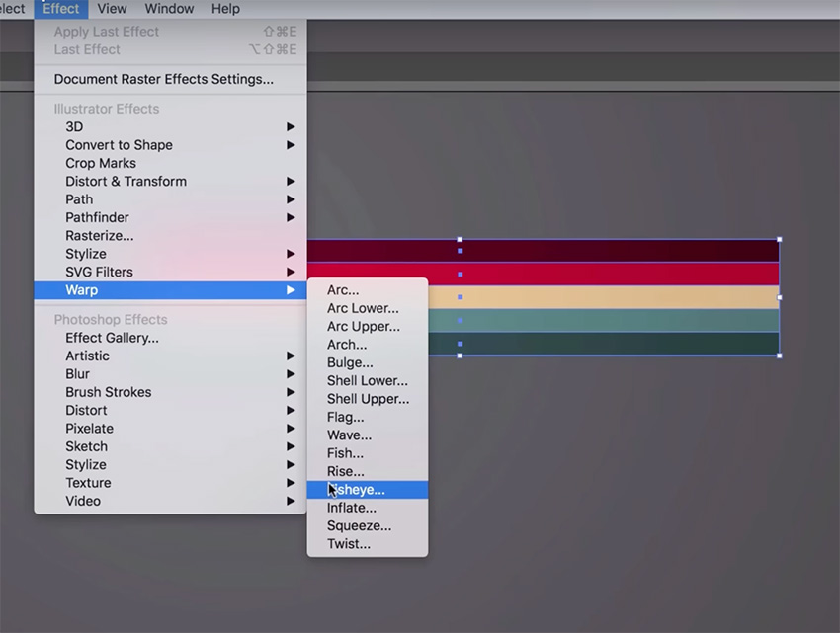Expand Distort & Transform submenu

click(x=126, y=181)
